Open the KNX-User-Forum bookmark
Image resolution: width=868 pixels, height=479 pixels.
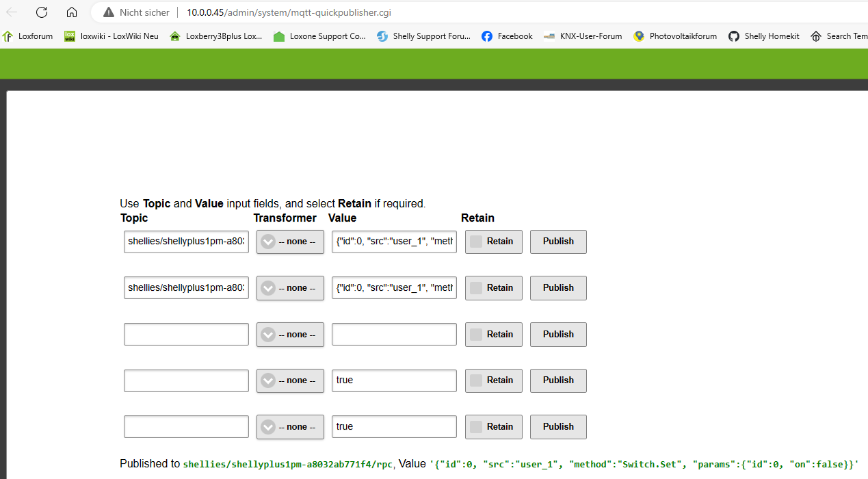pos(583,36)
